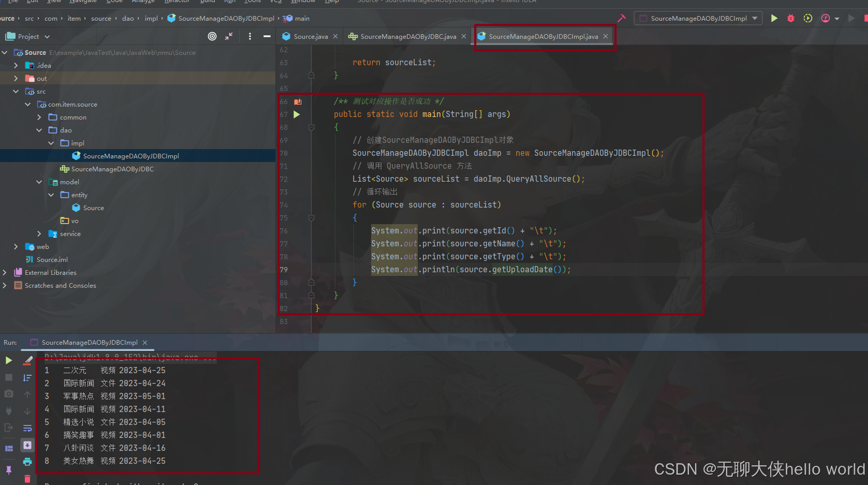Toggle code fold marker at line 75
Screen dimensions: 868x485
(311, 218)
